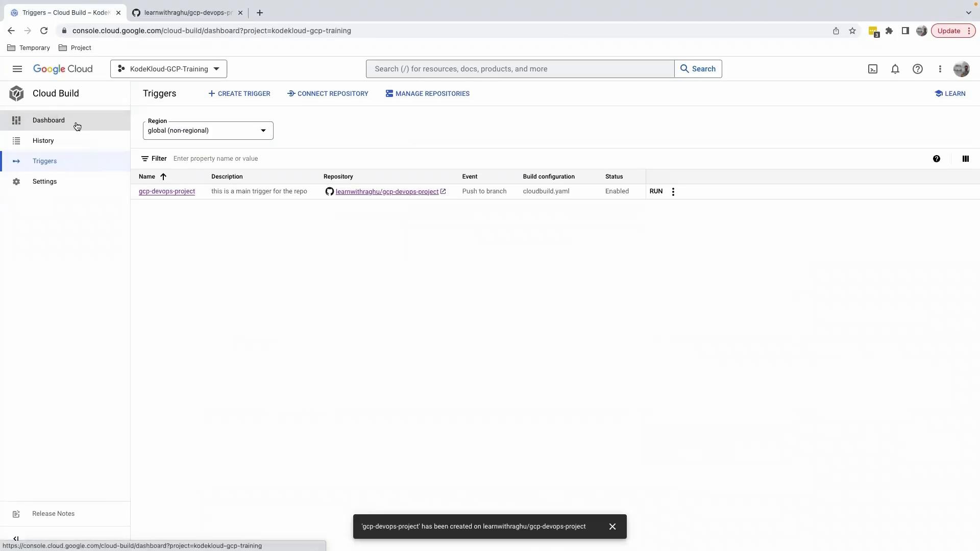Sort triggers by Name column arrow
This screenshot has width=980, height=551.
[163, 177]
